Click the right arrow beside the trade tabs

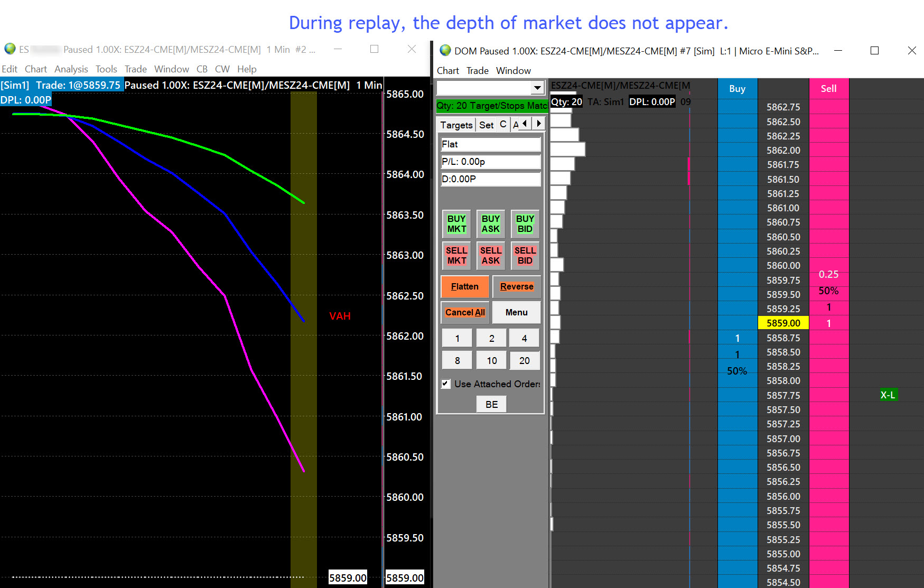pos(538,124)
